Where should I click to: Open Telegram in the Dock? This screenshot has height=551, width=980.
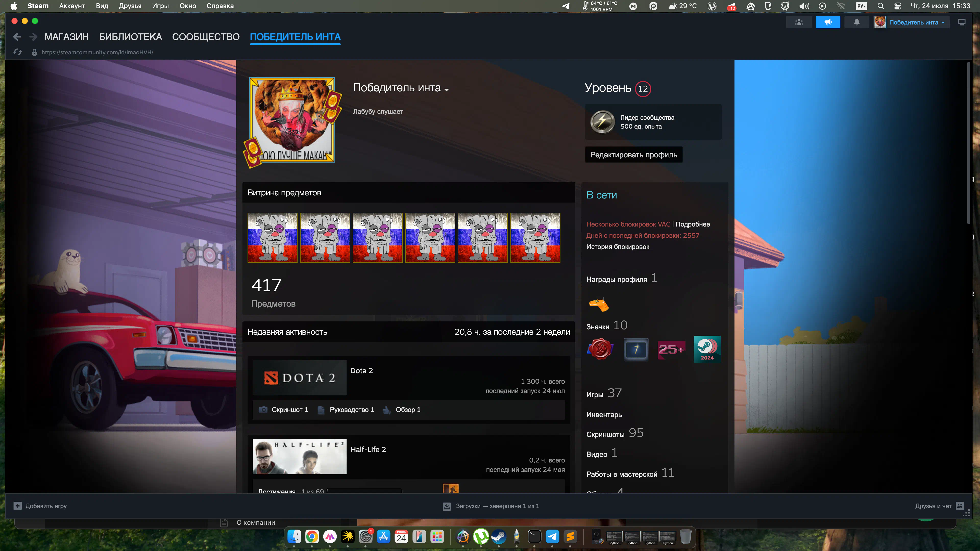tap(552, 536)
